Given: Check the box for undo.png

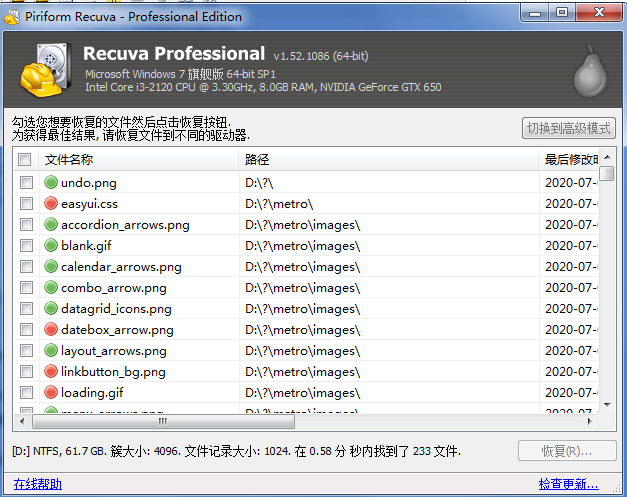Looking at the screenshot, I should [x=26, y=183].
